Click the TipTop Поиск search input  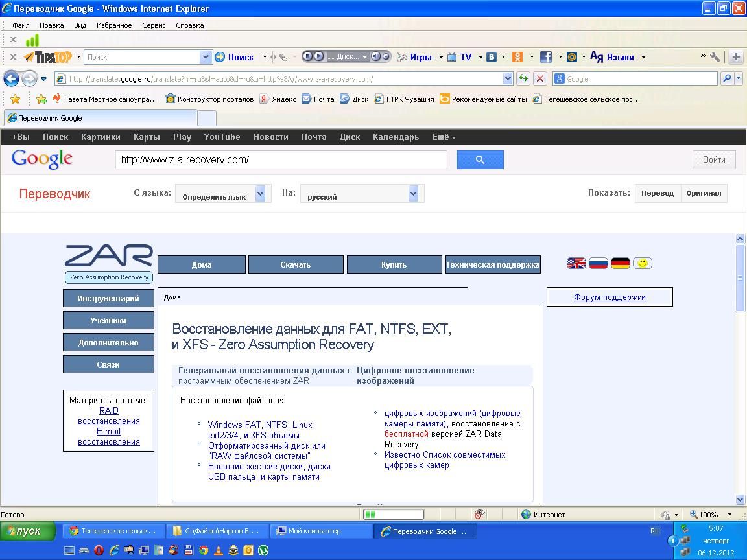[x=142, y=57]
